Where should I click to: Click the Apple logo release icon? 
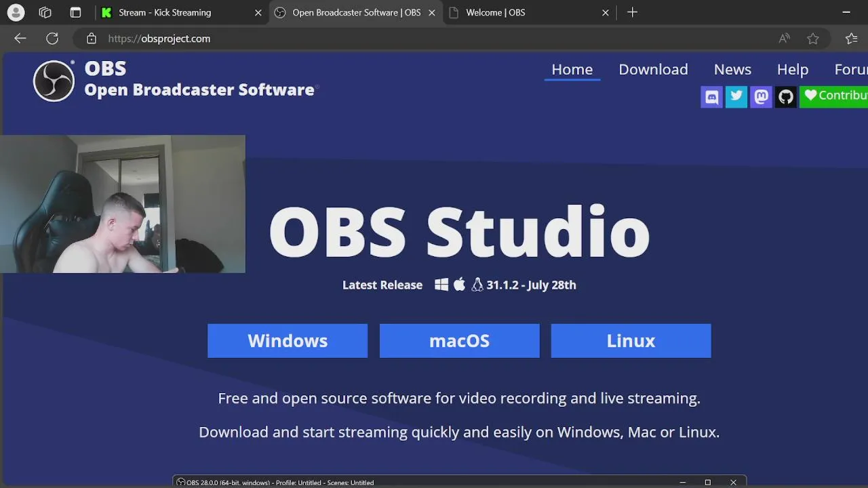pyautogui.click(x=459, y=285)
